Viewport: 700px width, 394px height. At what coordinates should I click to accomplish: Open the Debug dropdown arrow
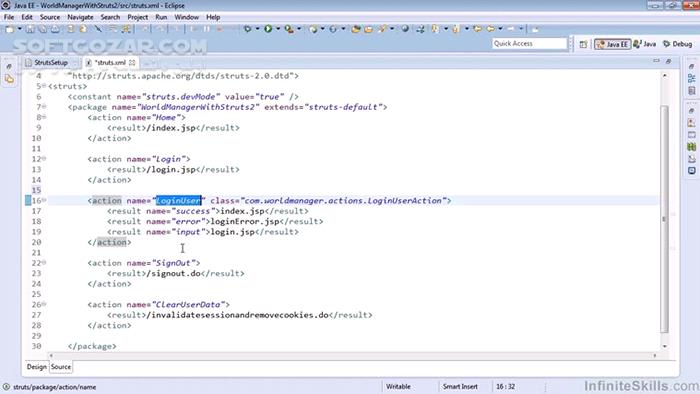257,29
